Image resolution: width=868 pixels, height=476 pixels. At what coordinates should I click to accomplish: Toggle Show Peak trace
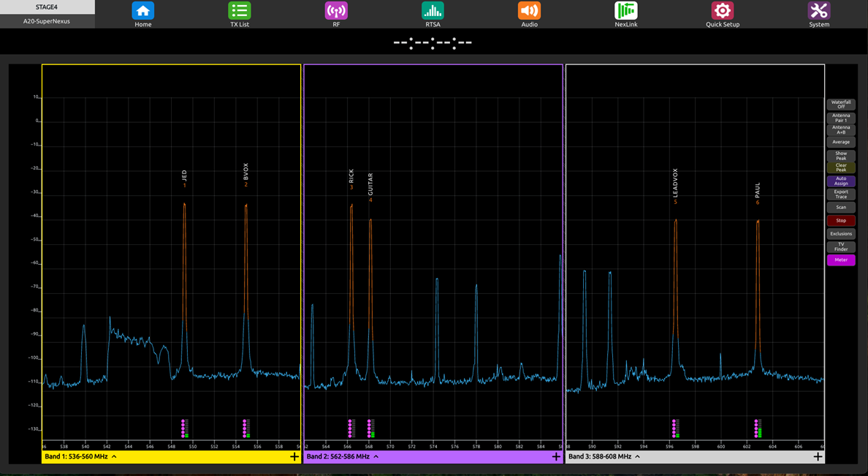(841, 156)
